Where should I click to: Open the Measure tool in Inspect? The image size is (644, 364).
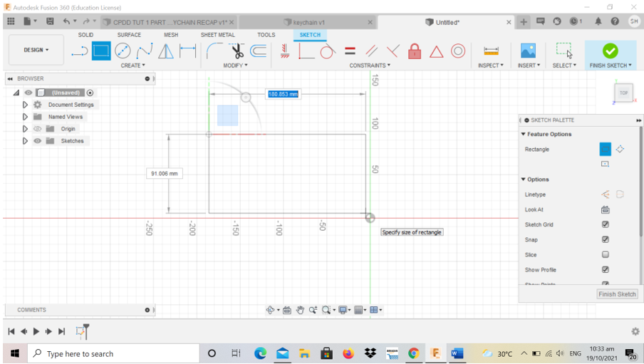(491, 51)
